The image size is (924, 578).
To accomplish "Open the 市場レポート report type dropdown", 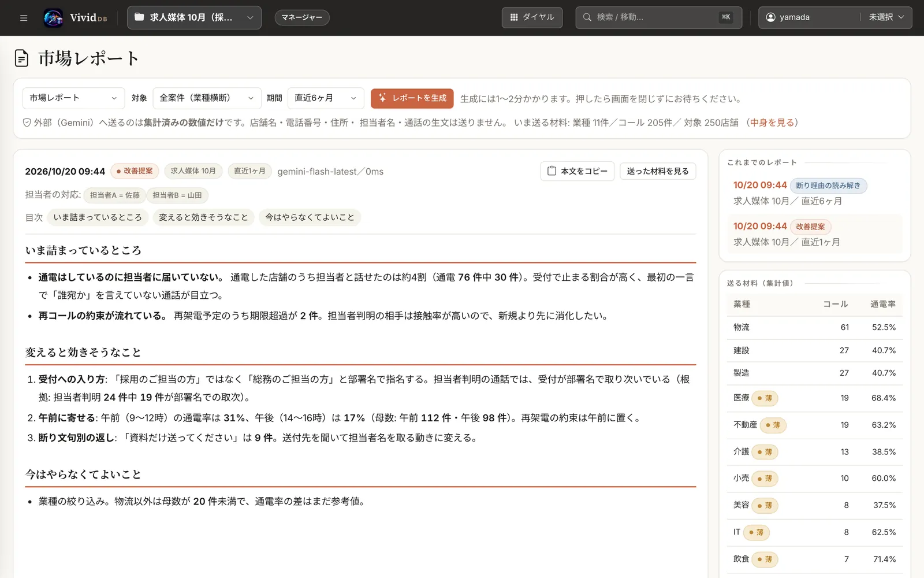I will coord(74,98).
